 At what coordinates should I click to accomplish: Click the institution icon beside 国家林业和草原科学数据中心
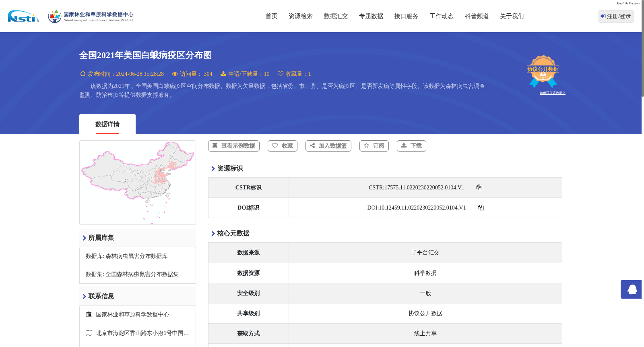pos(89,314)
